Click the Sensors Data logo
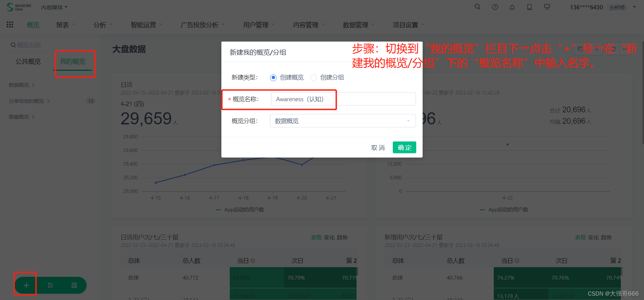 [x=19, y=7]
